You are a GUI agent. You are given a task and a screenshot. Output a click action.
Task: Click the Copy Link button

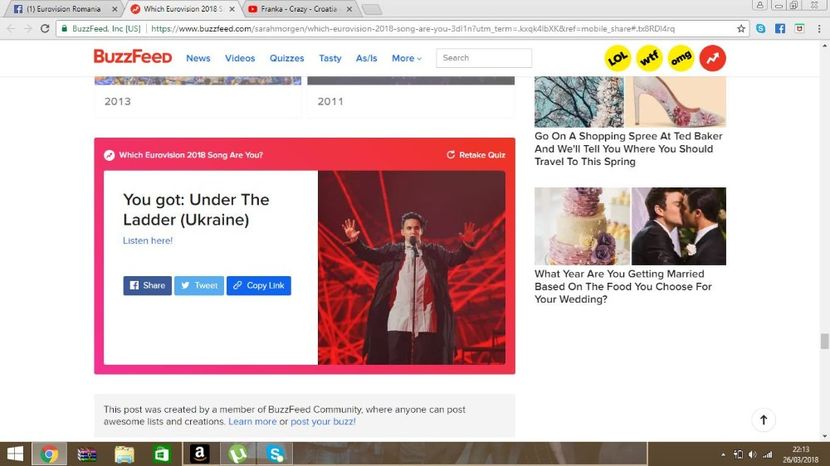259,285
